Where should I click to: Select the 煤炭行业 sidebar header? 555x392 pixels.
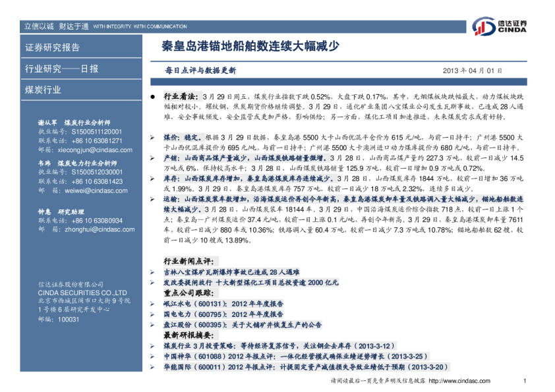44,90
